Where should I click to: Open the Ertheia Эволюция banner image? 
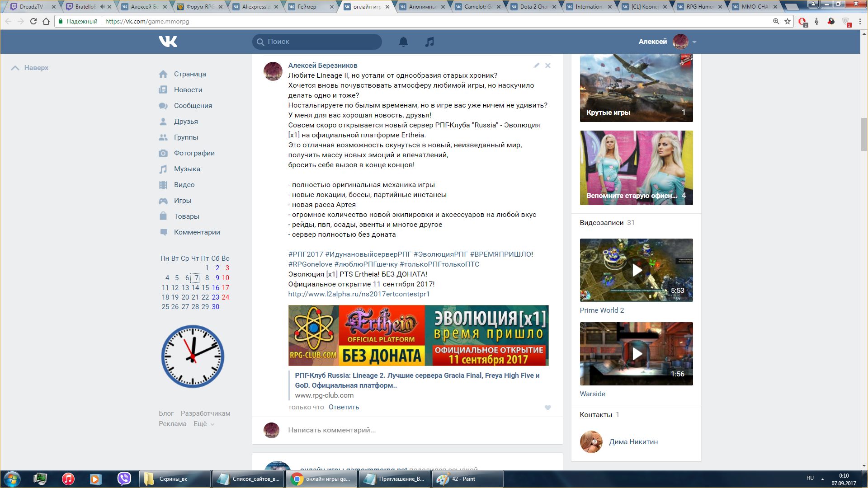point(418,335)
